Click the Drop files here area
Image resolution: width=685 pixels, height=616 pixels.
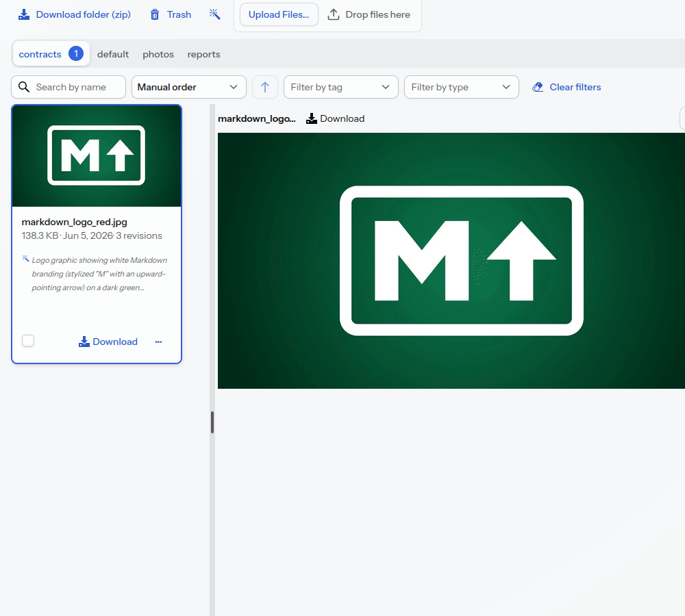(x=369, y=14)
